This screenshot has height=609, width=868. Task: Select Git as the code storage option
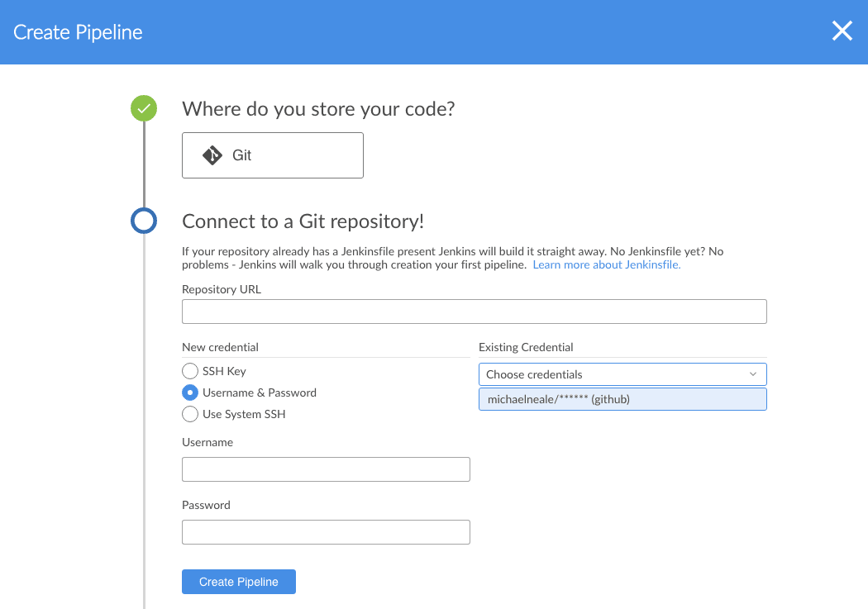[x=272, y=155]
